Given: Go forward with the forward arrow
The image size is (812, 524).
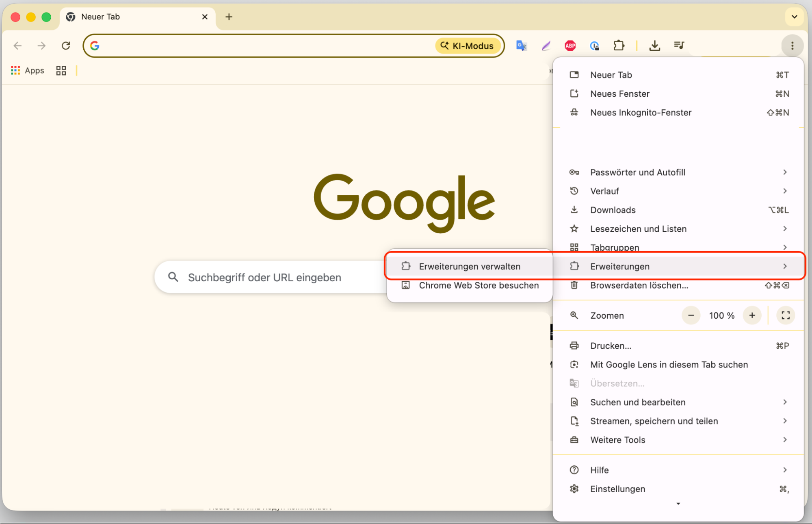Looking at the screenshot, I should pyautogui.click(x=41, y=46).
